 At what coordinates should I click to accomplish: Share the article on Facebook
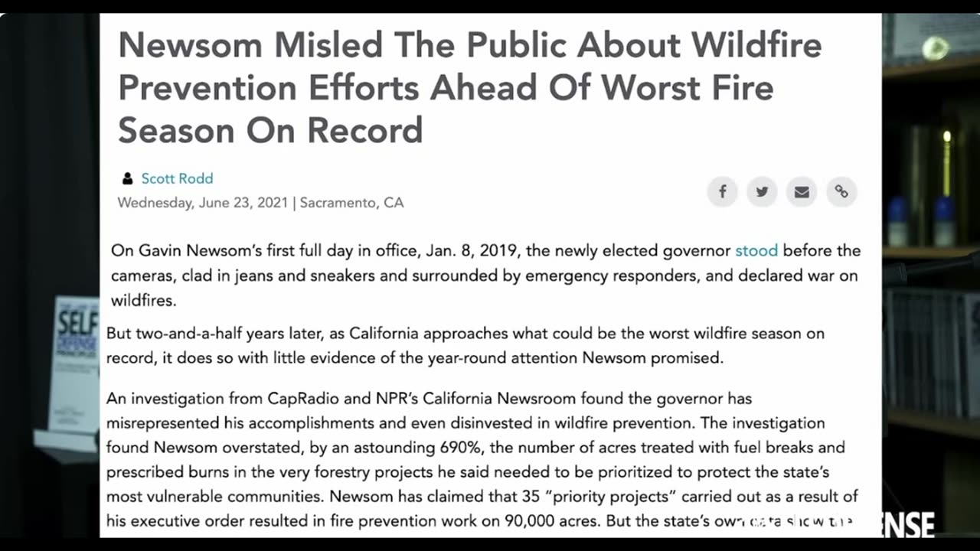(722, 191)
